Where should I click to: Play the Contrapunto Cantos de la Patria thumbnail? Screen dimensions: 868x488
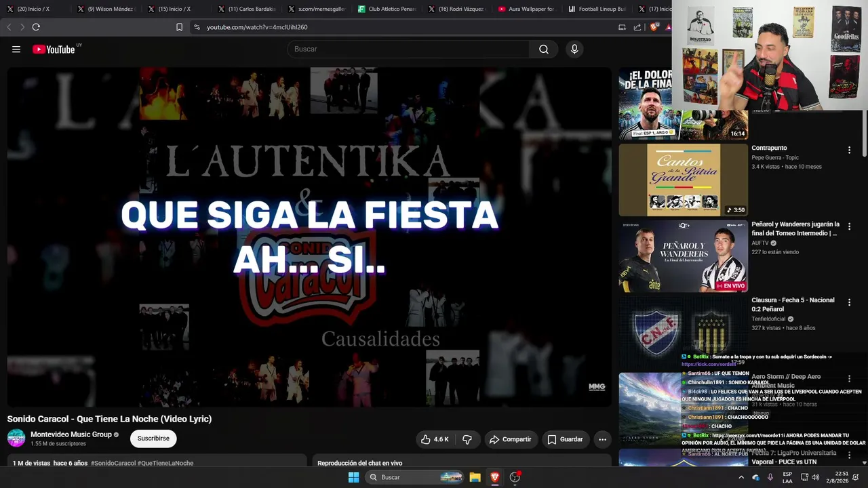(x=684, y=180)
